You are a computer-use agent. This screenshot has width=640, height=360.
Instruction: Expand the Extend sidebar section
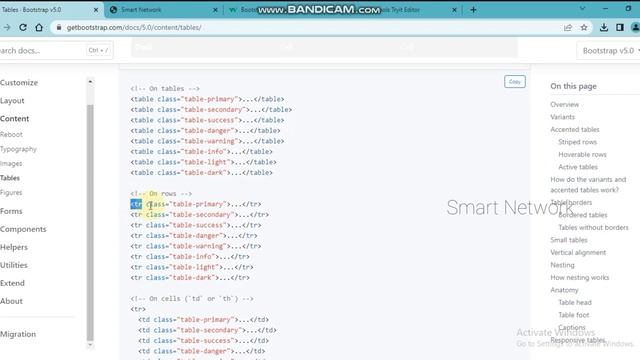12,283
